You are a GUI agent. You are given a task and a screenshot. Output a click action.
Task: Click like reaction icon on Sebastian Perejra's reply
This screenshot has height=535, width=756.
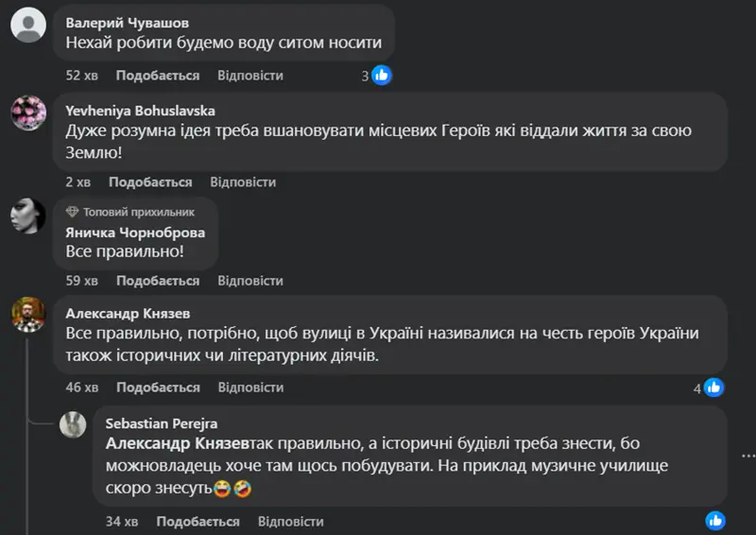pos(716,521)
